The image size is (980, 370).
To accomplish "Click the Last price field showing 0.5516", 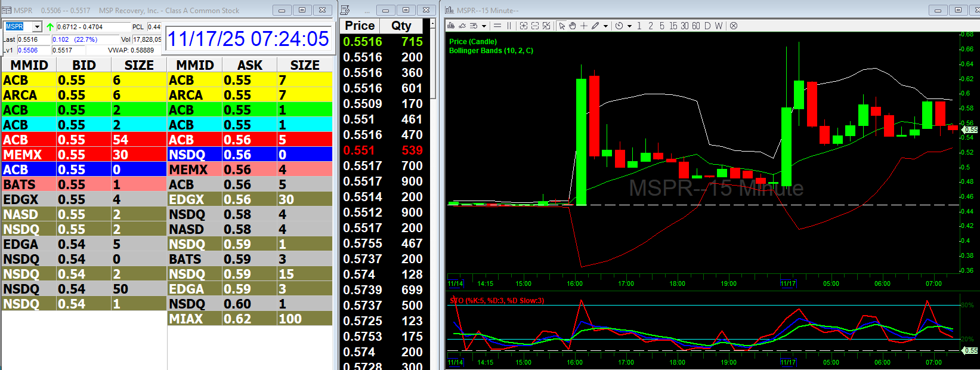I will click(33, 39).
